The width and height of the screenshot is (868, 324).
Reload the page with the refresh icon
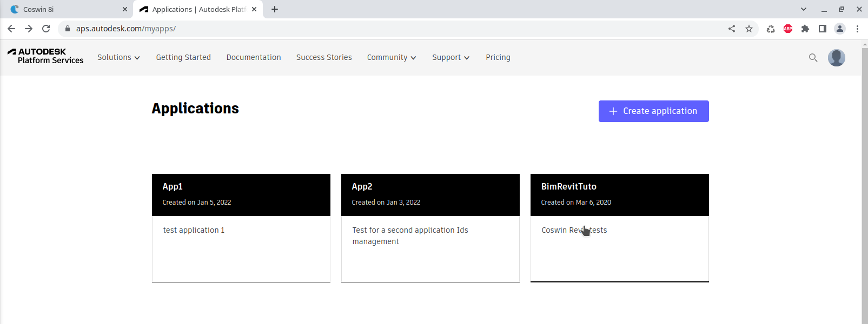46,29
